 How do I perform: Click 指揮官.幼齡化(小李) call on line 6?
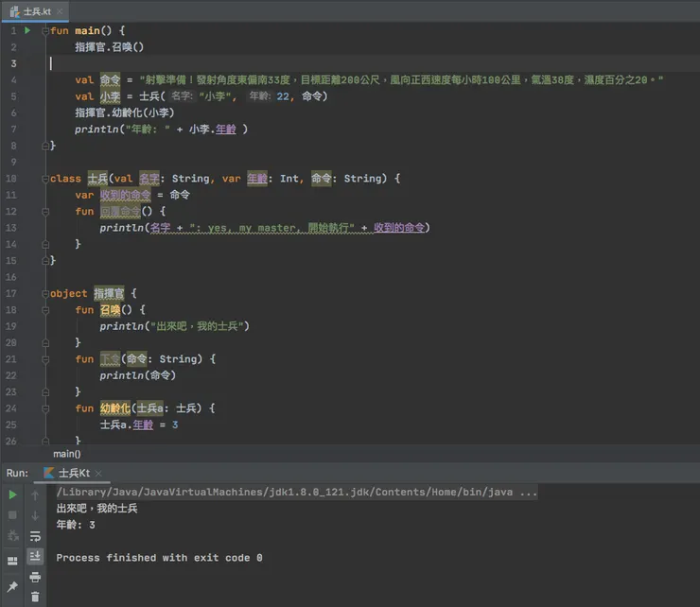[x=125, y=113]
